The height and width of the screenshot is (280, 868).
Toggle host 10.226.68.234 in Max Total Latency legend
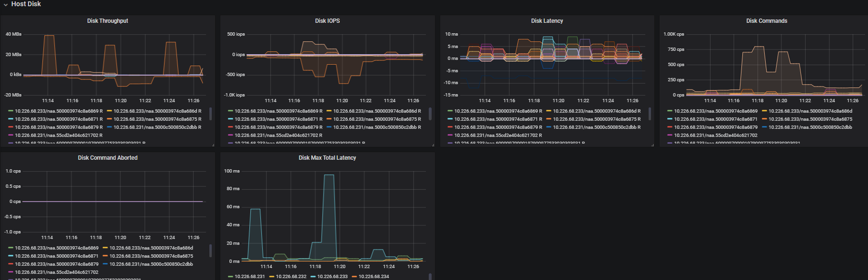click(374, 277)
